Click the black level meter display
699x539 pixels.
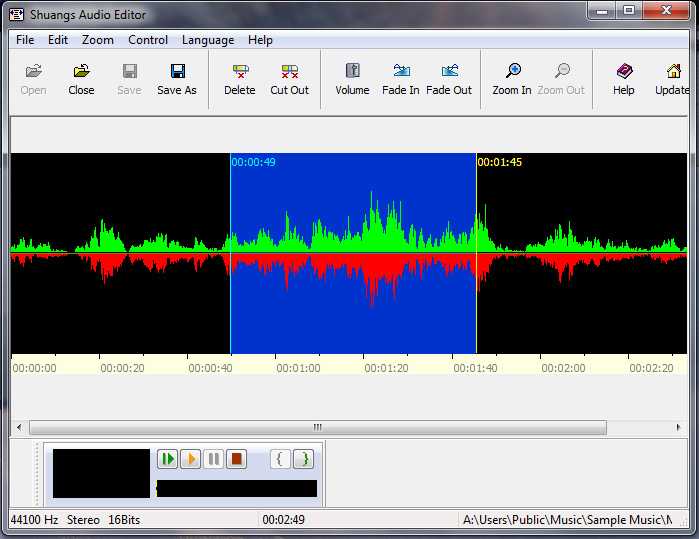[x=101, y=473]
